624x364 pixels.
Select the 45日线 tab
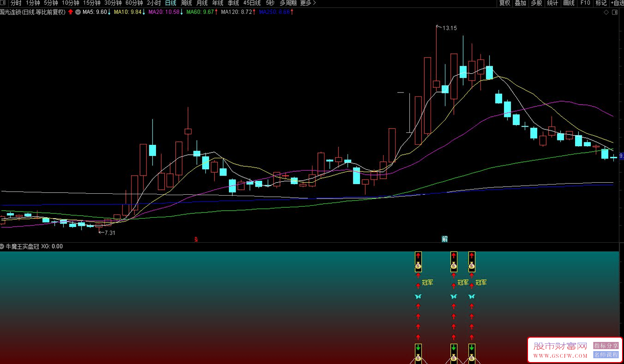pyautogui.click(x=252, y=3)
